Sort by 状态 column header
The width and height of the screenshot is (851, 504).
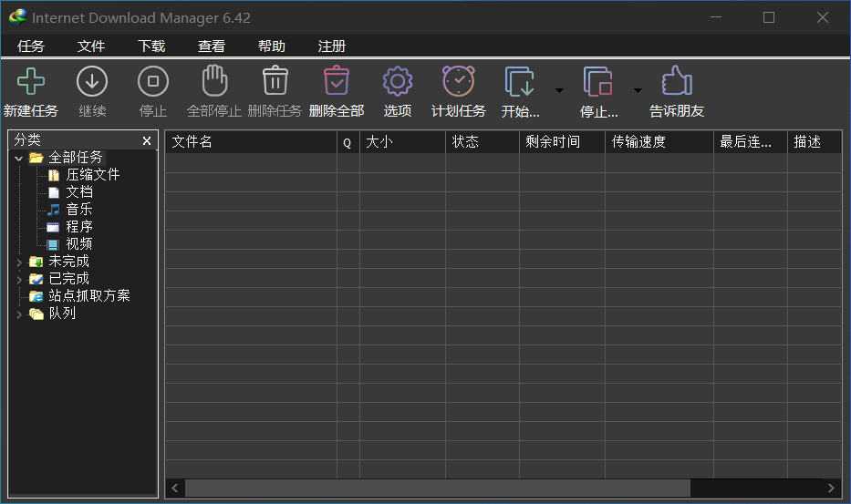[x=482, y=141]
